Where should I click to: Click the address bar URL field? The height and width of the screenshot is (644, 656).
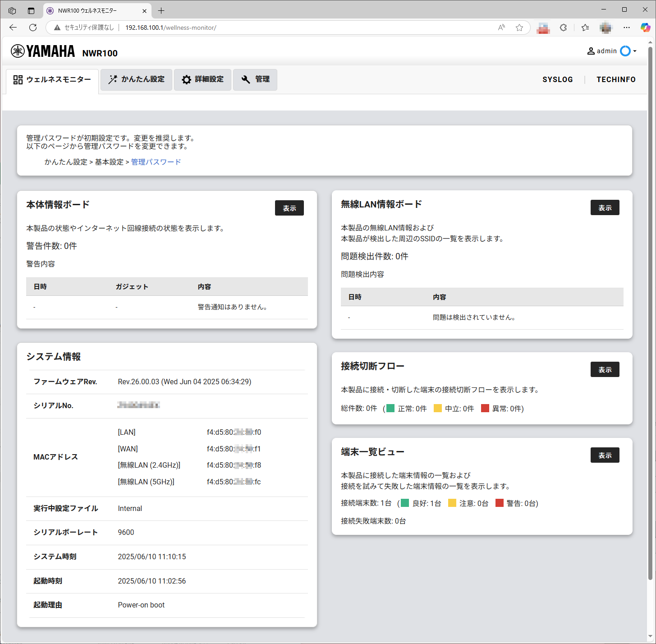click(271, 28)
